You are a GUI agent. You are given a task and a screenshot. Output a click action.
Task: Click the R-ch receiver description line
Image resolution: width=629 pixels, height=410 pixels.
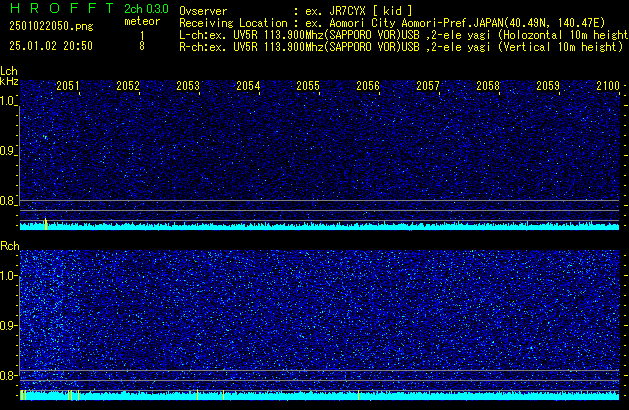(x=401, y=47)
